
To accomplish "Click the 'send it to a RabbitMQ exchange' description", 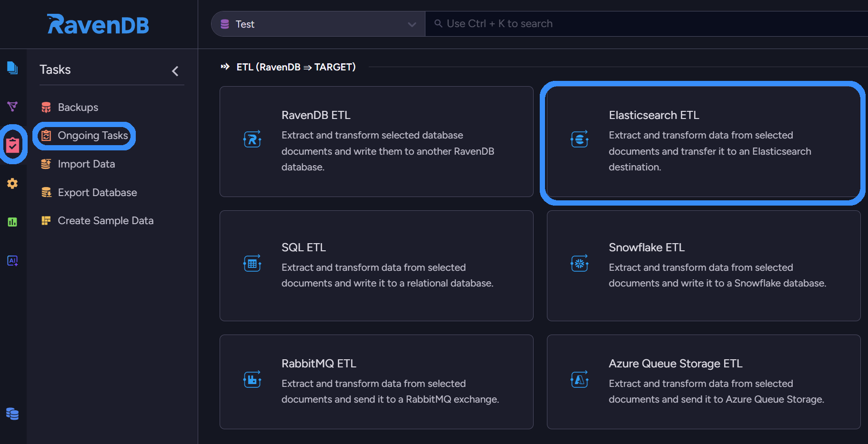I will pos(390,392).
